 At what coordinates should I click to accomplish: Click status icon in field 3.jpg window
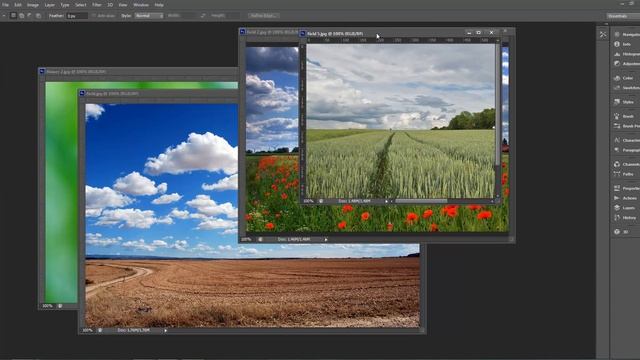(x=321, y=201)
